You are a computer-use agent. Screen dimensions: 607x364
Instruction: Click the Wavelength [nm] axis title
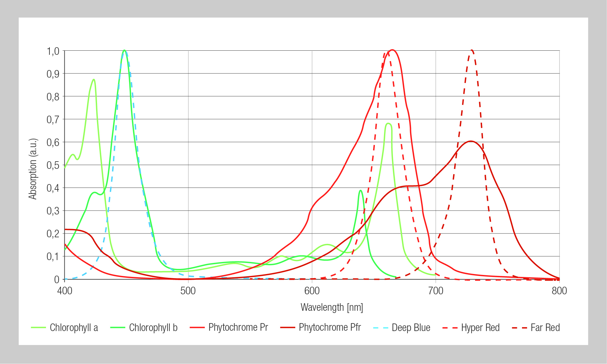pyautogui.click(x=332, y=307)
